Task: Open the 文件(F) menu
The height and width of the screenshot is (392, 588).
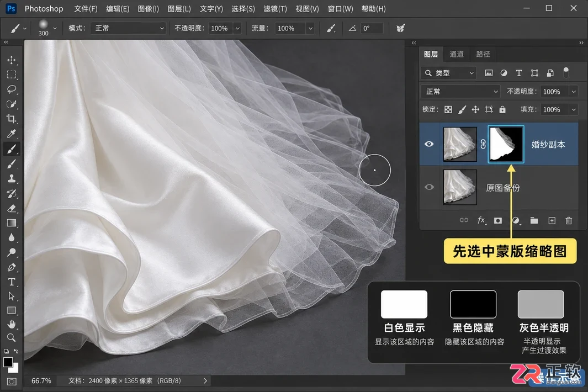Action: [86, 9]
